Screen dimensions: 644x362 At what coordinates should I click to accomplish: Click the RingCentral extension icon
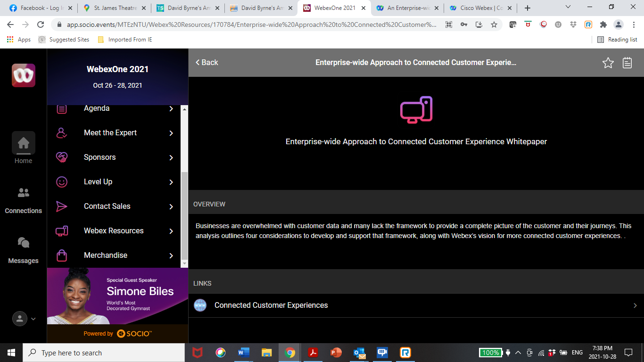click(588, 25)
